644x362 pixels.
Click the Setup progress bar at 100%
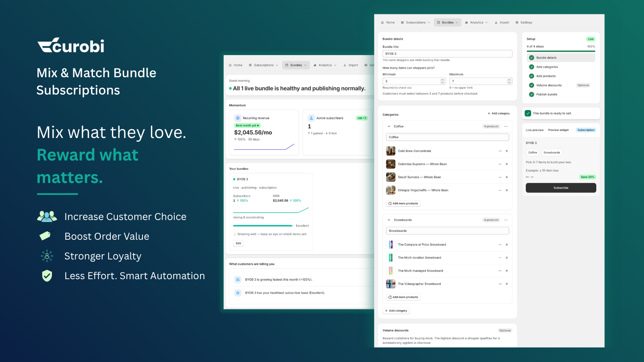(561, 51)
